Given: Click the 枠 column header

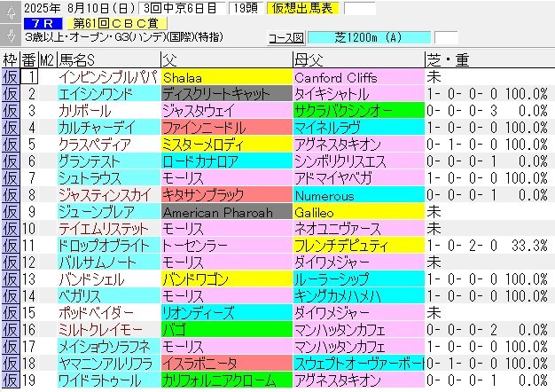Looking at the screenshot, I should (10, 59).
